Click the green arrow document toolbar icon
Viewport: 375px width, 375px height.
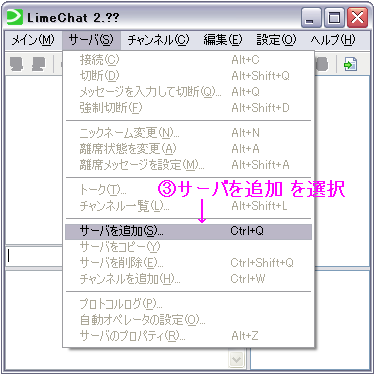tap(351, 64)
